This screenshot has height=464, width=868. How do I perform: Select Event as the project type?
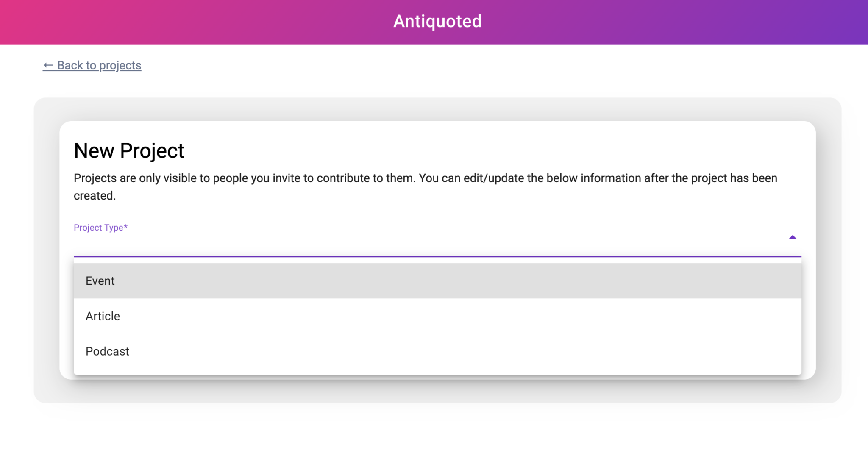100,281
